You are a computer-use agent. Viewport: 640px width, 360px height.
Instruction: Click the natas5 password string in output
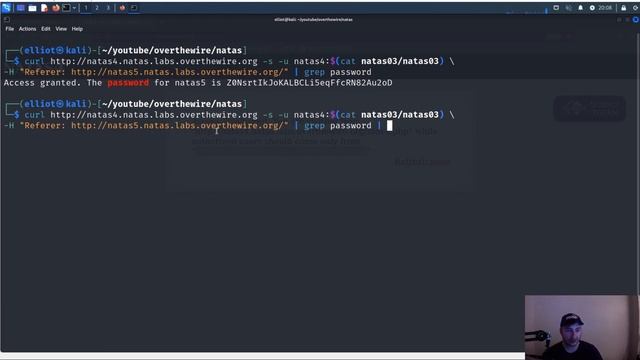click(309, 83)
